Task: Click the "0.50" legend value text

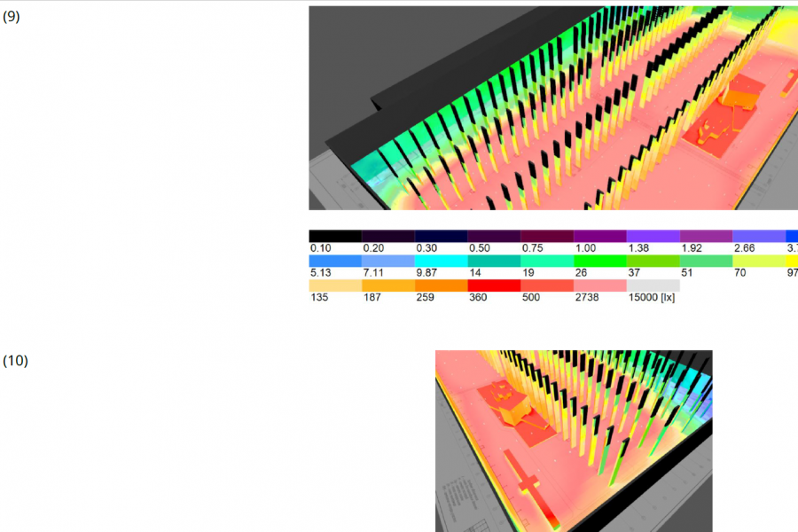Action: pyautogui.click(x=480, y=248)
